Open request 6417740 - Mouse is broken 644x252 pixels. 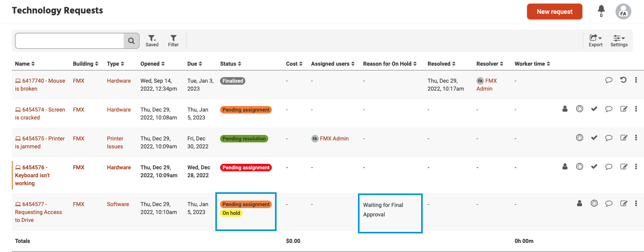(40, 85)
